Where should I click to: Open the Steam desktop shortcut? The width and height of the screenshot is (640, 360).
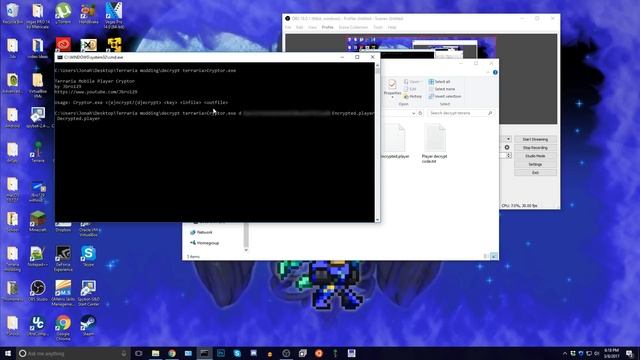tap(89, 325)
